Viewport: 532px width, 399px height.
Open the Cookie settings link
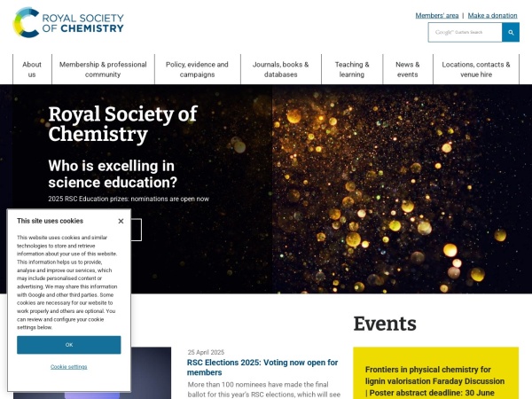pos(69,367)
